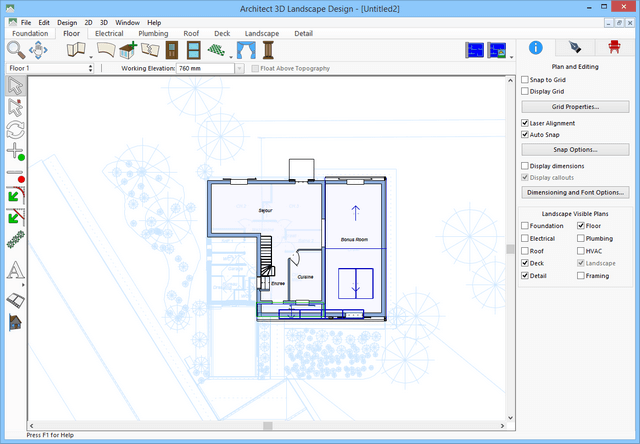Click the Door tool icon
640x444 pixels.
coord(171,51)
